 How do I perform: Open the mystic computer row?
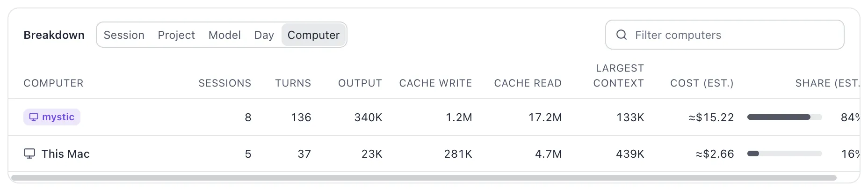(x=434, y=117)
